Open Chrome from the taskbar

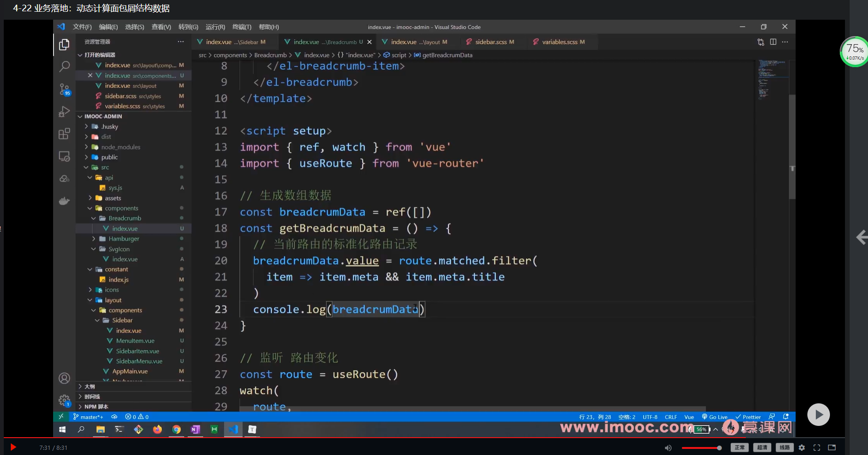coord(176,429)
